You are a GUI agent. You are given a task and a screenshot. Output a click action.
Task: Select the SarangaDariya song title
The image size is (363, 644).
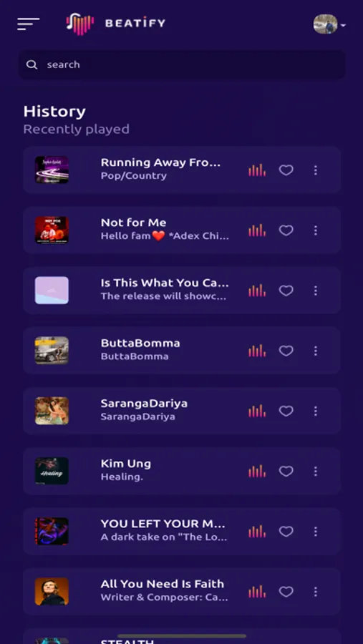144,404
